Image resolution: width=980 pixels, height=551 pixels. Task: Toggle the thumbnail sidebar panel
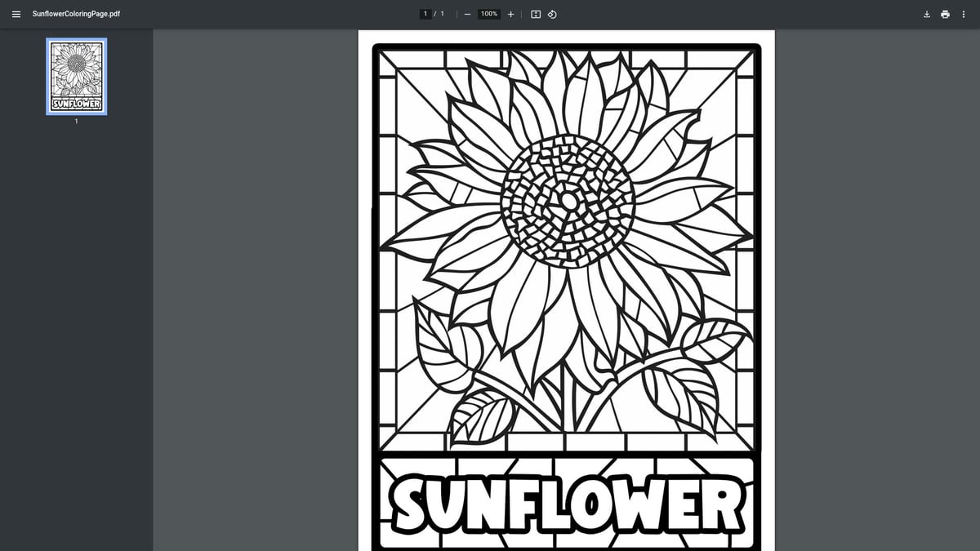[x=16, y=14]
